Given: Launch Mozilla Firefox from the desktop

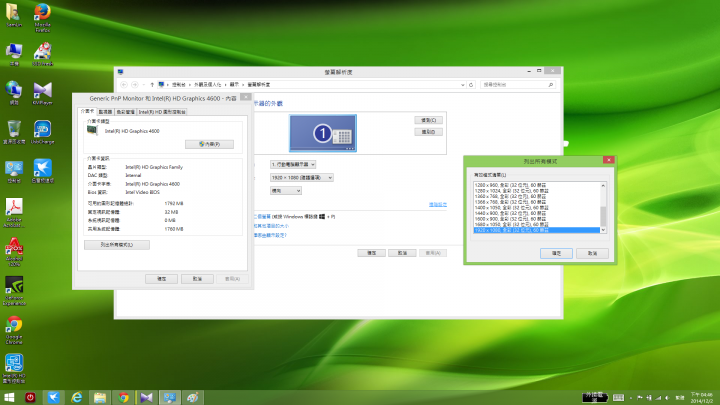Looking at the screenshot, I should click(x=42, y=17).
